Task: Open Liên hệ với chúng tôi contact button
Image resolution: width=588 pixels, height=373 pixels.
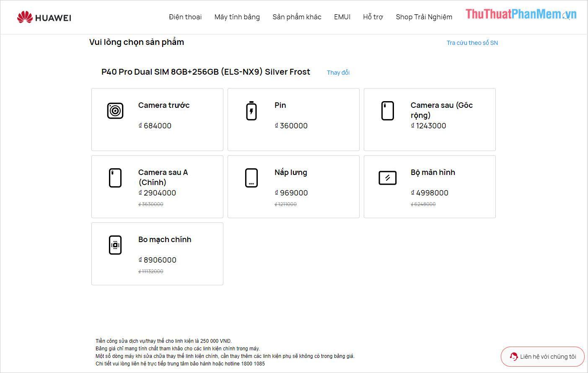Action: coord(543,357)
